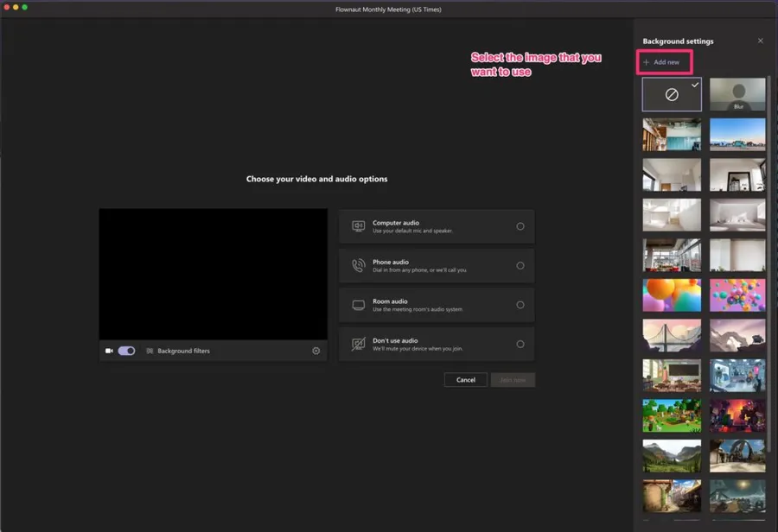Viewport: 778px width, 532px height.
Task: Apply the Blur background effect
Action: click(x=737, y=95)
